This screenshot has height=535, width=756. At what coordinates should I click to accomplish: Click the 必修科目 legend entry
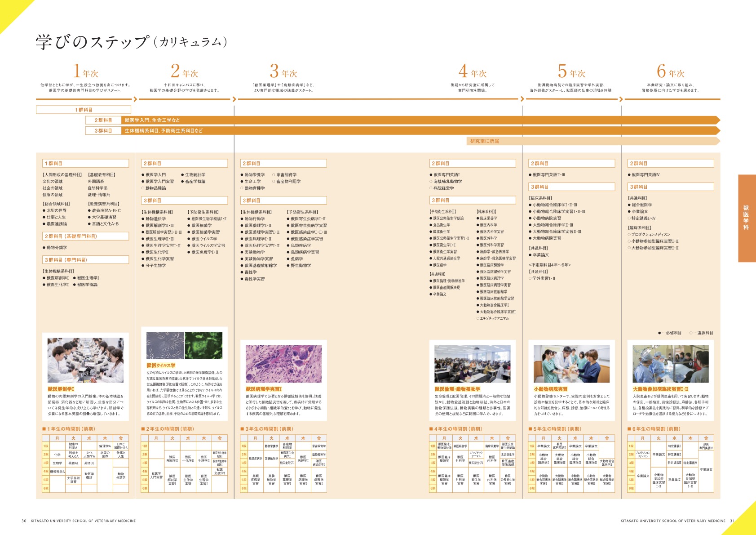pyautogui.click(x=670, y=333)
